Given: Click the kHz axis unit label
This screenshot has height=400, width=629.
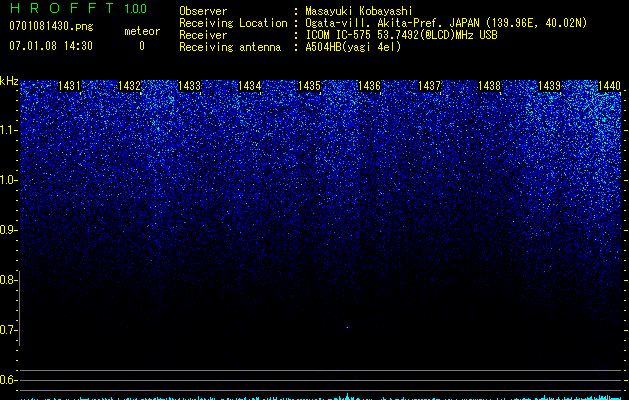Looking at the screenshot, I should [x=9, y=81].
